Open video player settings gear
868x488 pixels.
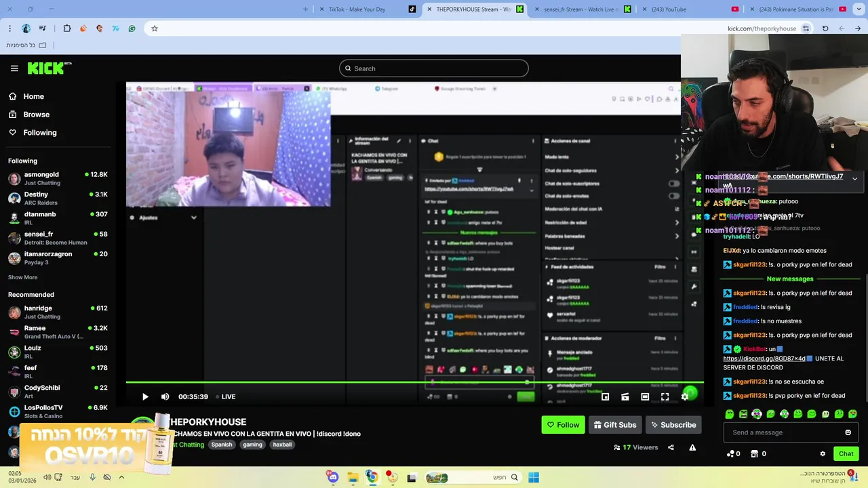685,396
